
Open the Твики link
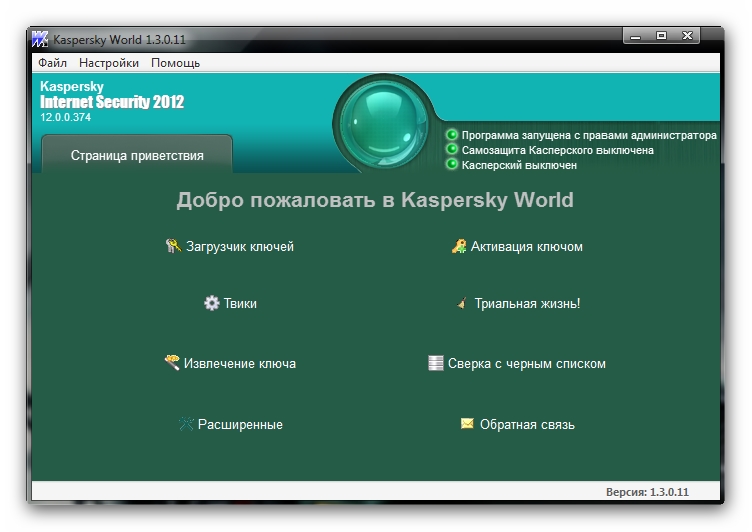[240, 303]
